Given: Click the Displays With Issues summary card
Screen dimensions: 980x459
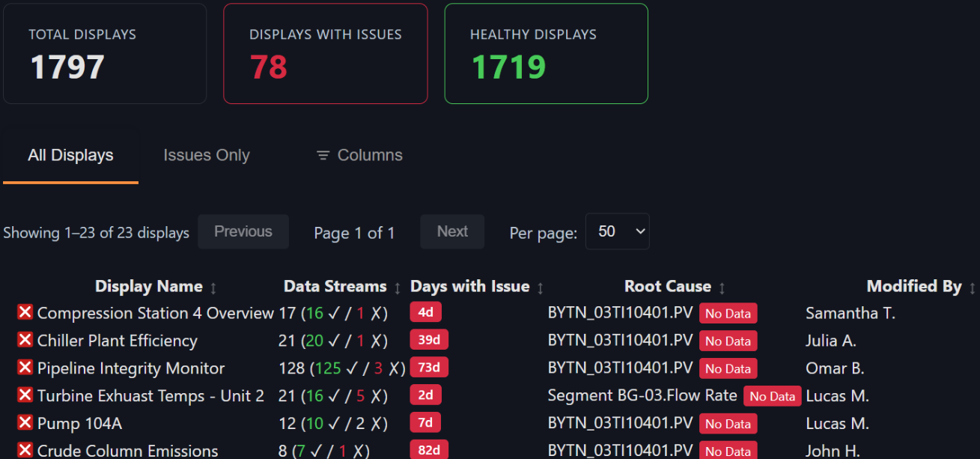Looking at the screenshot, I should click(325, 53).
